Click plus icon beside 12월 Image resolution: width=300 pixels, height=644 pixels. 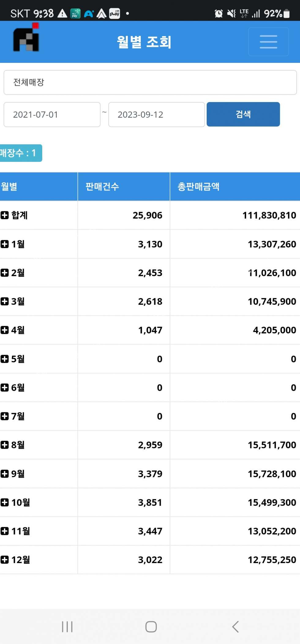[5, 560]
